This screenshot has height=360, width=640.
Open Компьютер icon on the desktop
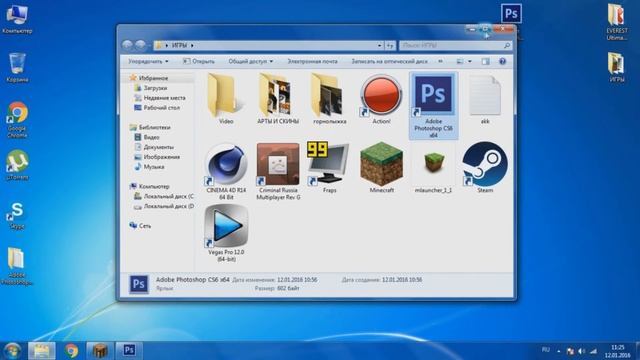17,18
